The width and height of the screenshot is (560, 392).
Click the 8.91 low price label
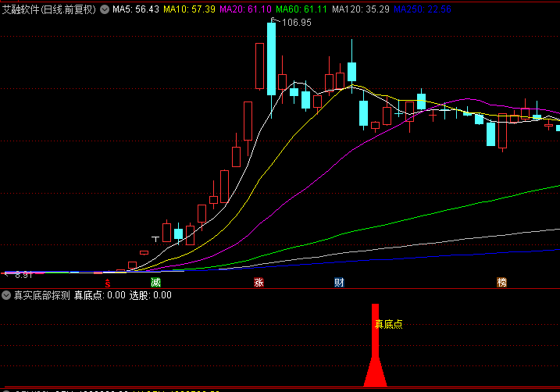tap(23, 275)
